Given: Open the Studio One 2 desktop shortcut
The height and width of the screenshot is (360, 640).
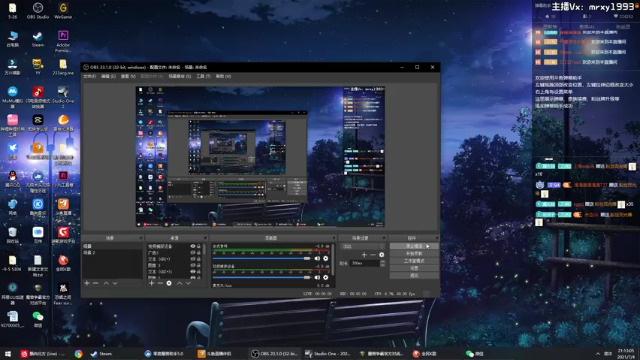Looking at the screenshot, I should [63, 97].
